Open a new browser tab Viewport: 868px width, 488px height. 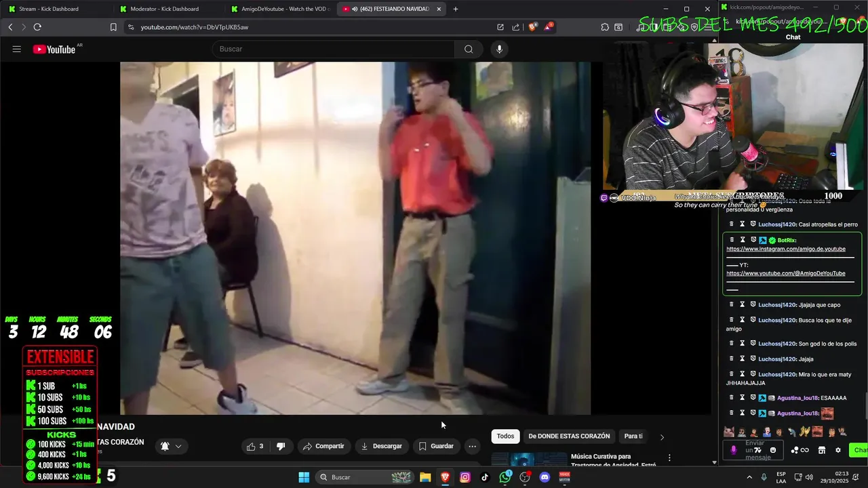tap(456, 9)
